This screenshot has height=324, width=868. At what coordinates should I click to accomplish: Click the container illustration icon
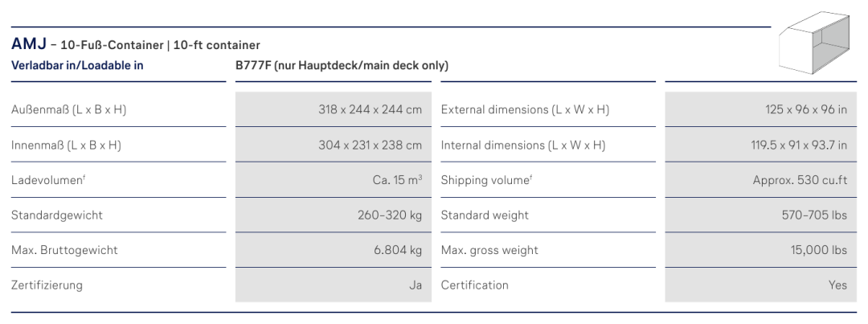[813, 42]
